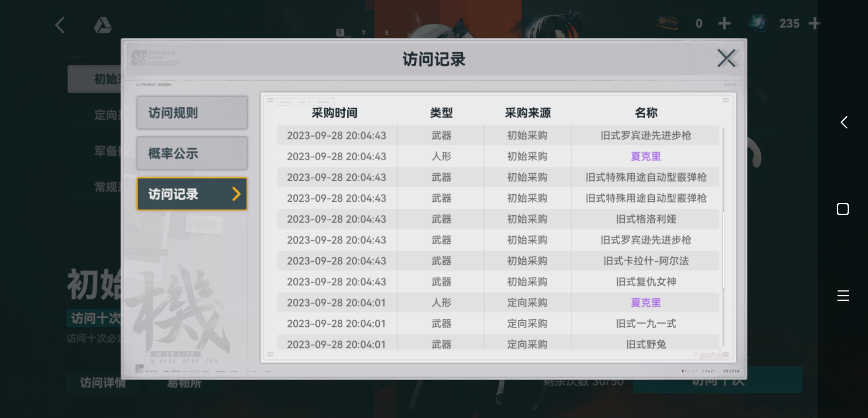Select 夏克里 in the 定向采购 row
868x418 pixels.
point(646,303)
